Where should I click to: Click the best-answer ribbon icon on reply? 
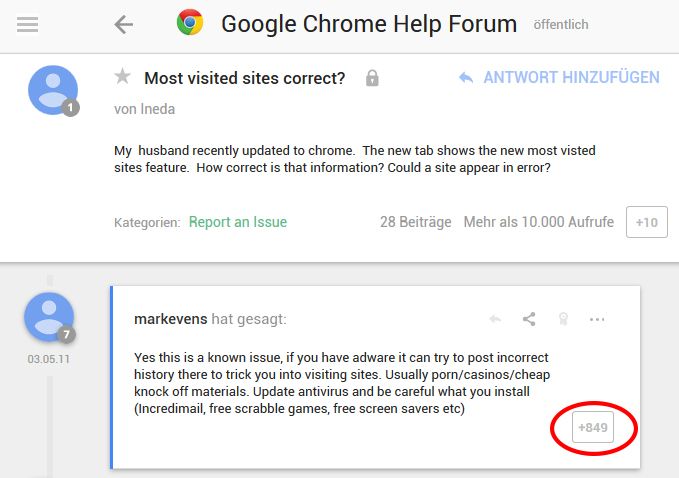point(563,319)
